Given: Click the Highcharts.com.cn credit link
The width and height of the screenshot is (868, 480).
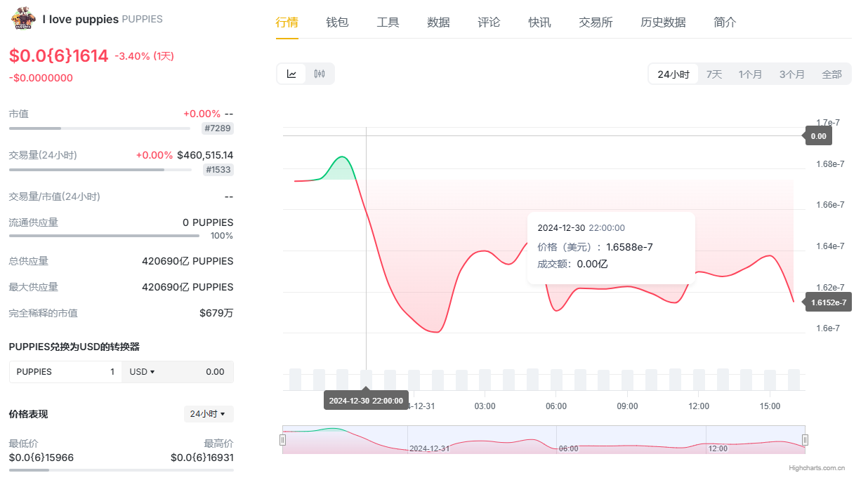Looking at the screenshot, I should pyautogui.click(x=816, y=467).
